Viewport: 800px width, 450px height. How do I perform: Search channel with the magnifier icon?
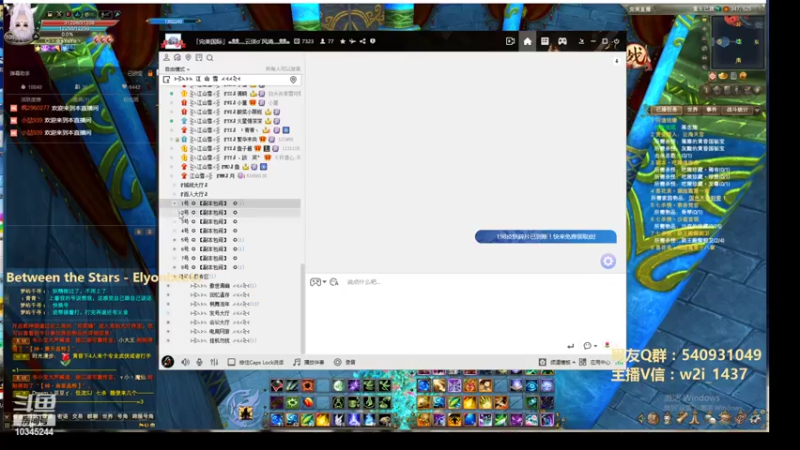[210, 58]
